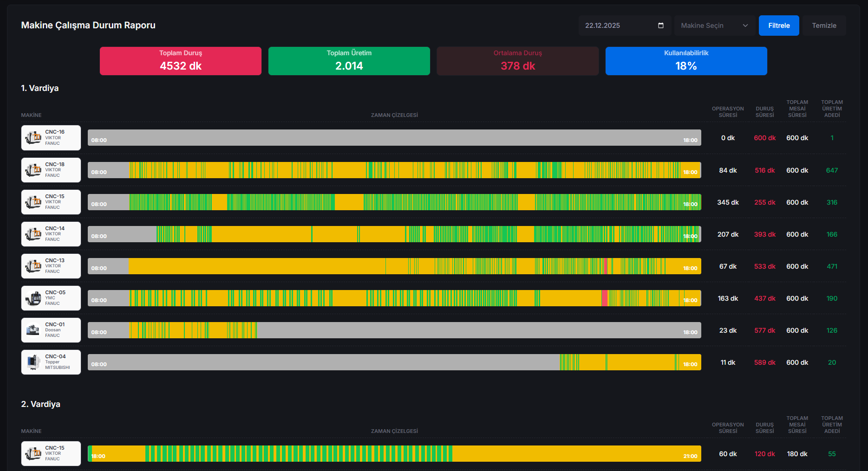Click the Ortalama Duruş summary card
Screen dimensions: 868x471
[x=517, y=61]
